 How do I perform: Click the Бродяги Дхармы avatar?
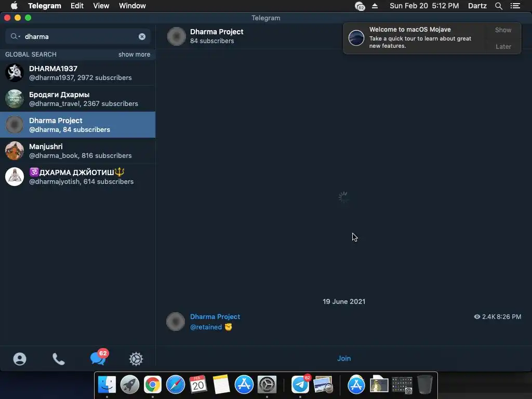pyautogui.click(x=15, y=99)
